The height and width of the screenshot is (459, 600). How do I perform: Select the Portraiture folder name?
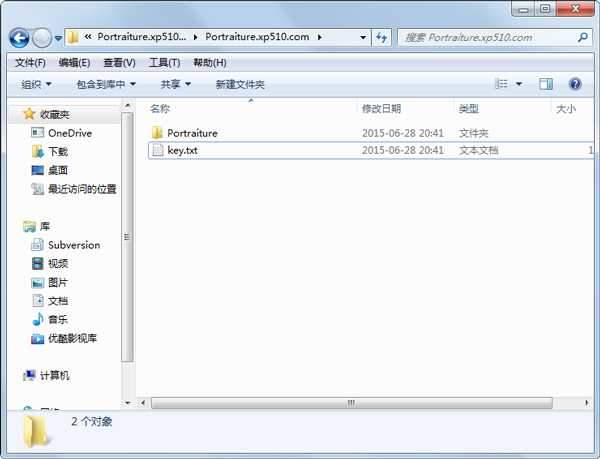192,133
